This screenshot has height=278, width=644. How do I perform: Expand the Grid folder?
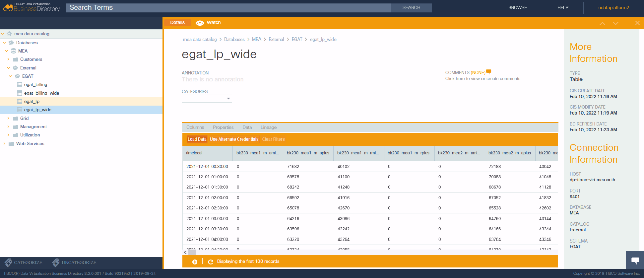click(x=8, y=118)
